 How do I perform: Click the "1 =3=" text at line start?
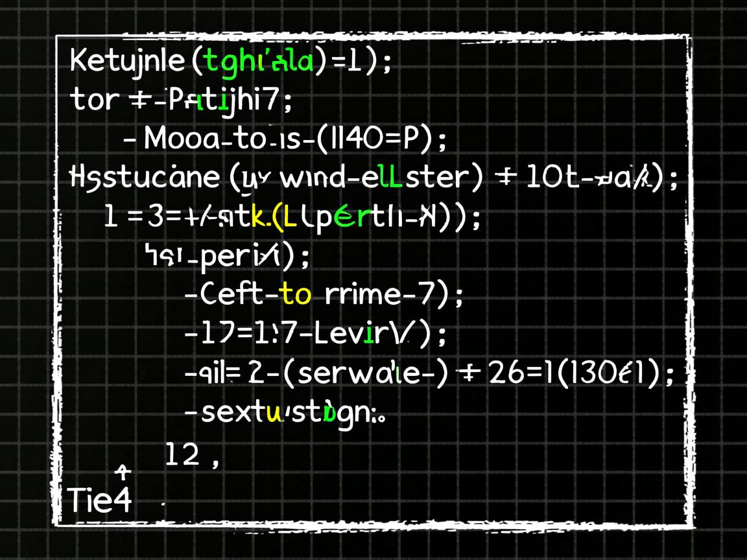tap(136, 217)
